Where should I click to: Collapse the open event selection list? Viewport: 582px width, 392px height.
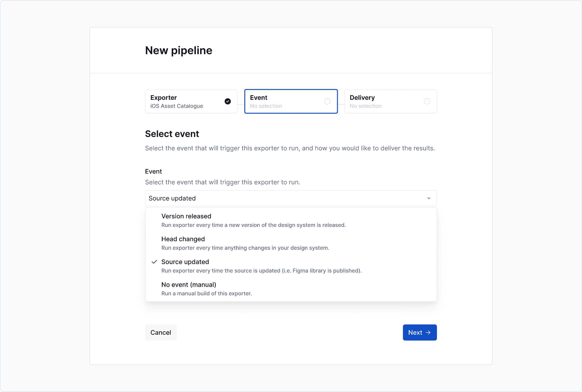click(x=291, y=198)
